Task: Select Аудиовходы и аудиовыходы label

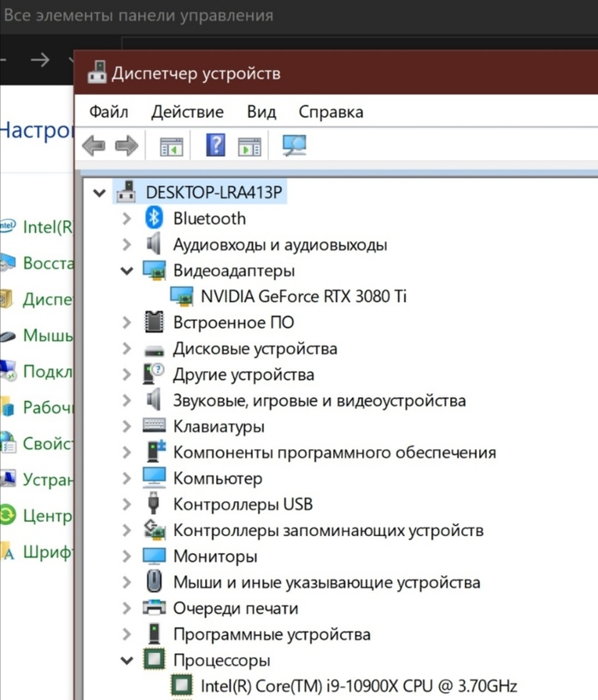Action: click(x=280, y=245)
